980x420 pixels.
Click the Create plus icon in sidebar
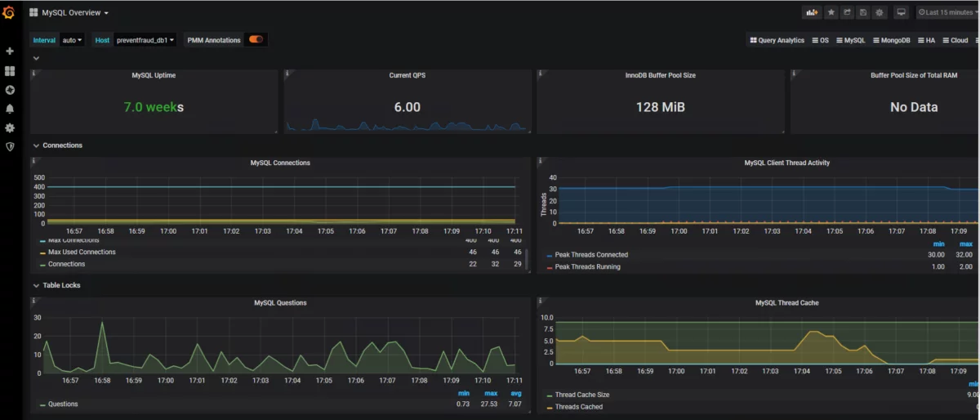10,51
